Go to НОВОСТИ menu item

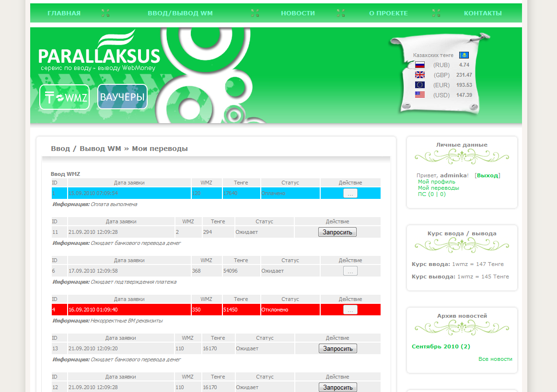tap(298, 13)
